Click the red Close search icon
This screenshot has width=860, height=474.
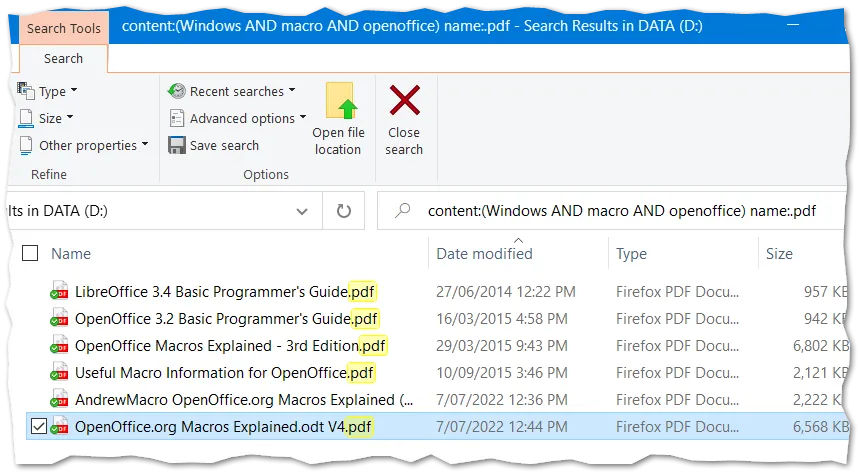click(404, 101)
